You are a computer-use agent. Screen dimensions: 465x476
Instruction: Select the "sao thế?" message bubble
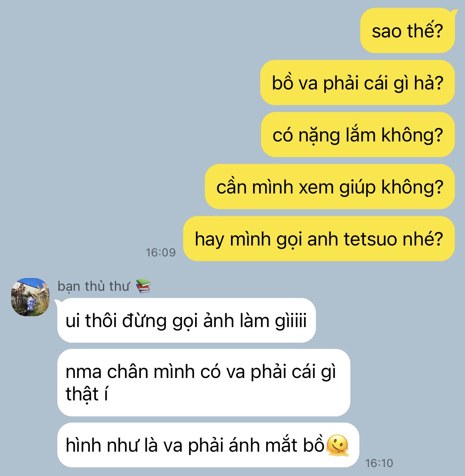pos(407,31)
